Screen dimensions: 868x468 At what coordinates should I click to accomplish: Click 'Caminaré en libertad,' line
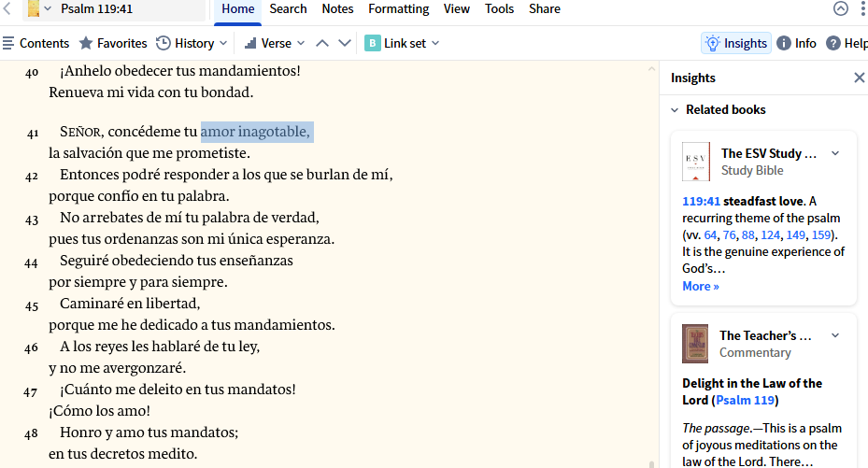point(130,304)
